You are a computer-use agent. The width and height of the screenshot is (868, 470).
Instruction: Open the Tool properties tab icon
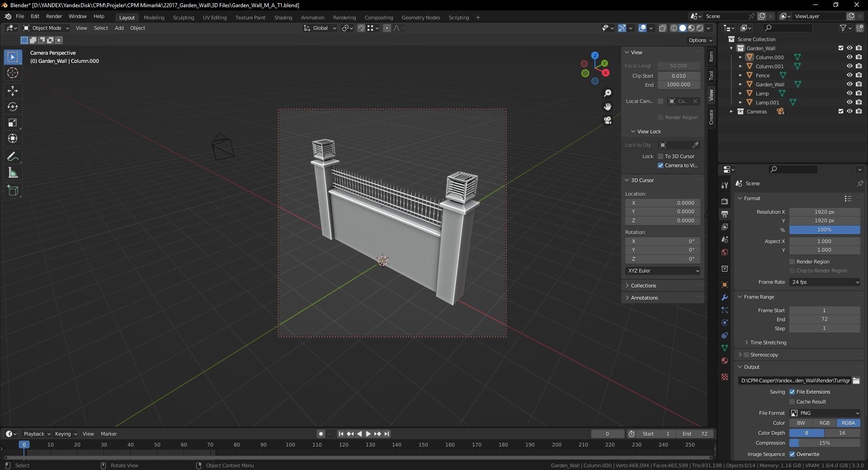[725, 185]
